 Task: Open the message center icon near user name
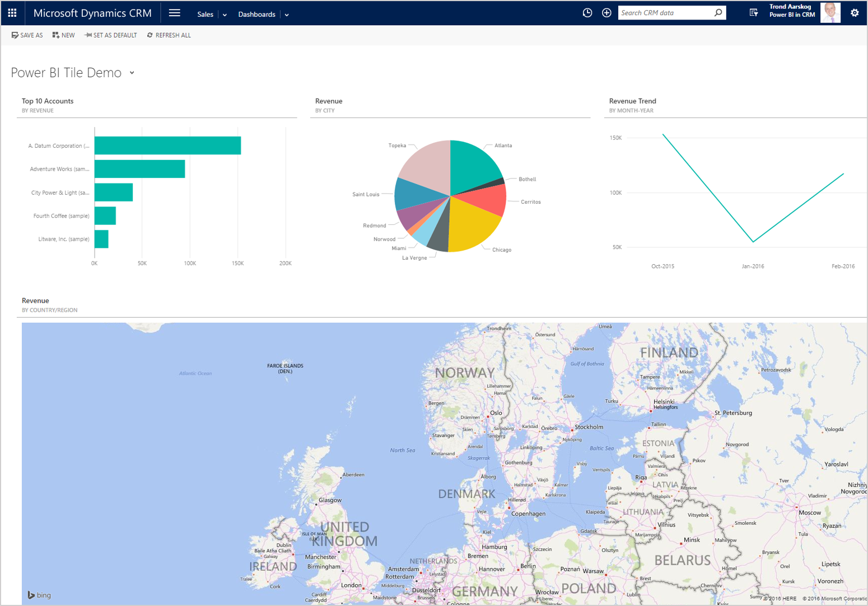click(x=753, y=12)
